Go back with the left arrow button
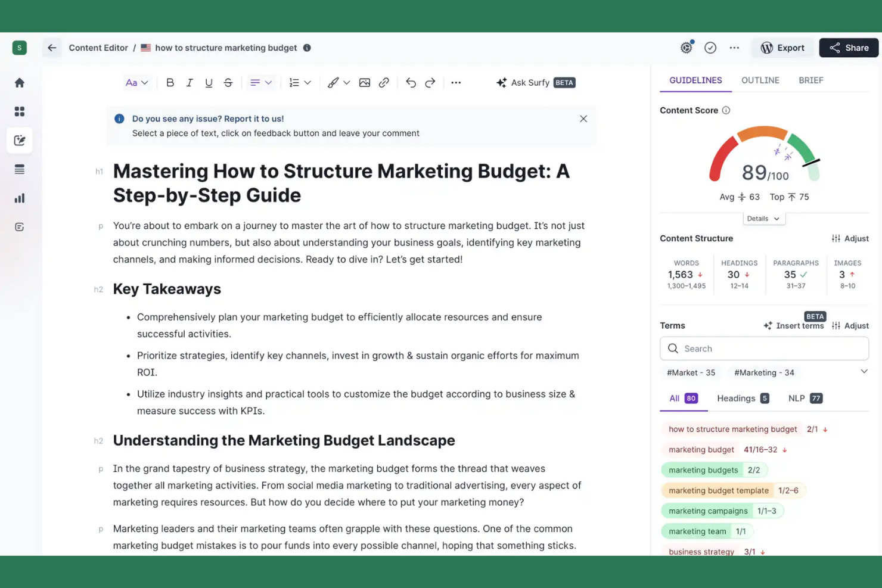 coord(52,48)
